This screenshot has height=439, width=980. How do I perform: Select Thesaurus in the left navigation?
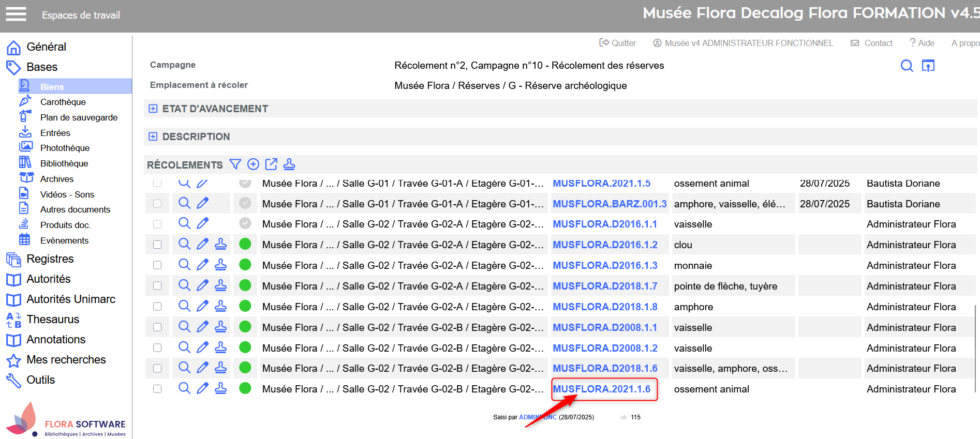(x=53, y=319)
